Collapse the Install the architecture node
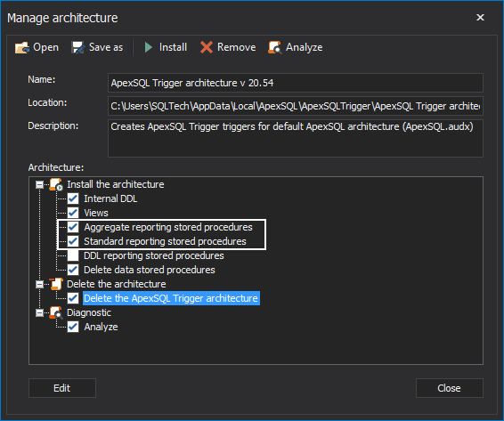The image size is (504, 421). (39, 184)
